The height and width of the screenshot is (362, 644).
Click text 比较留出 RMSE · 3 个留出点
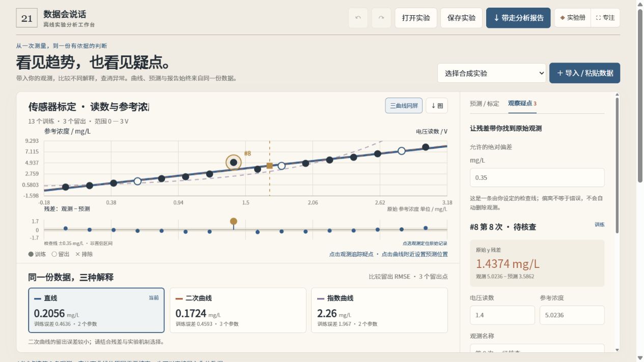pyautogui.click(x=408, y=277)
